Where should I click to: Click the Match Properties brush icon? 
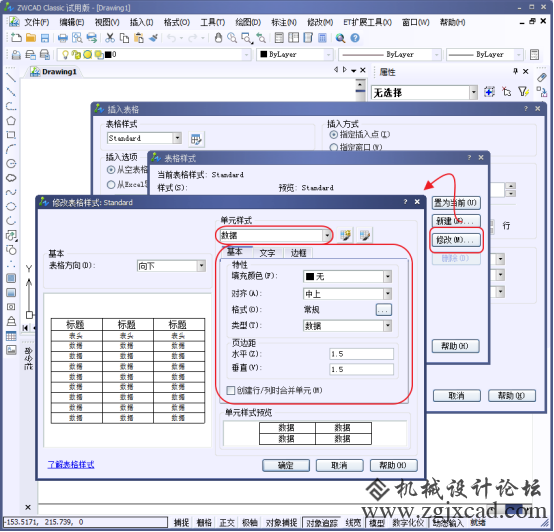tap(153, 38)
